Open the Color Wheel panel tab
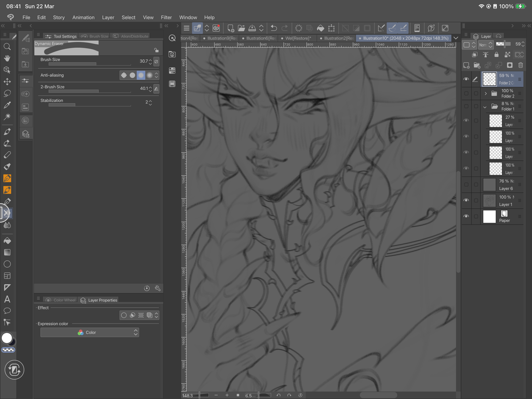This screenshot has height=399, width=532. (x=61, y=300)
